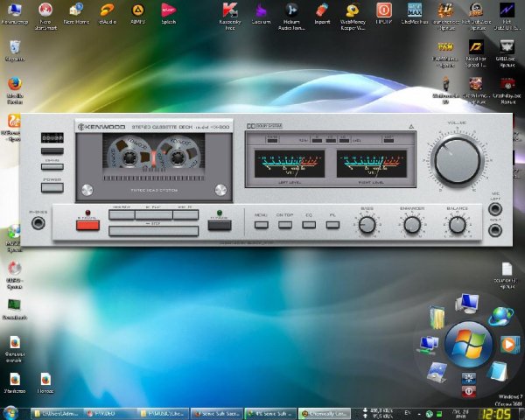Click the tape counter display
525x420 pixels.
pos(52,137)
